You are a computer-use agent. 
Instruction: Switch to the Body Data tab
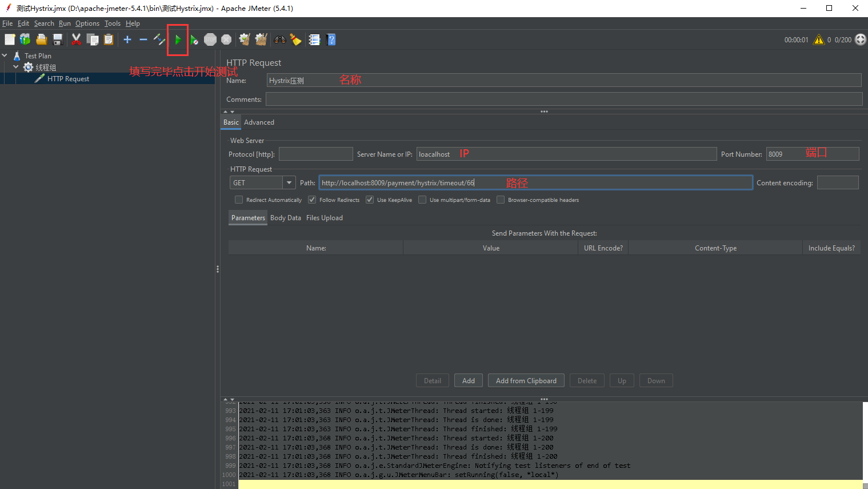(286, 218)
